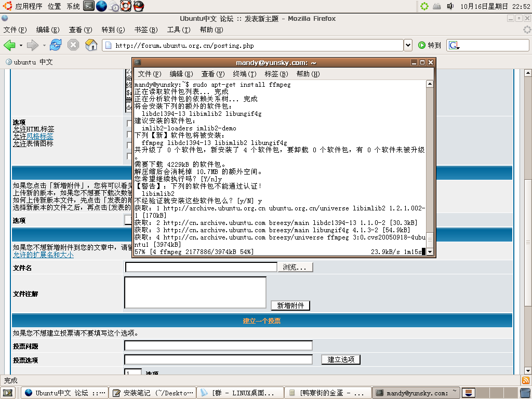Open the 应用程序 panel menu
Image resolution: width=532 pixels, height=399 pixels.
click(x=29, y=6)
